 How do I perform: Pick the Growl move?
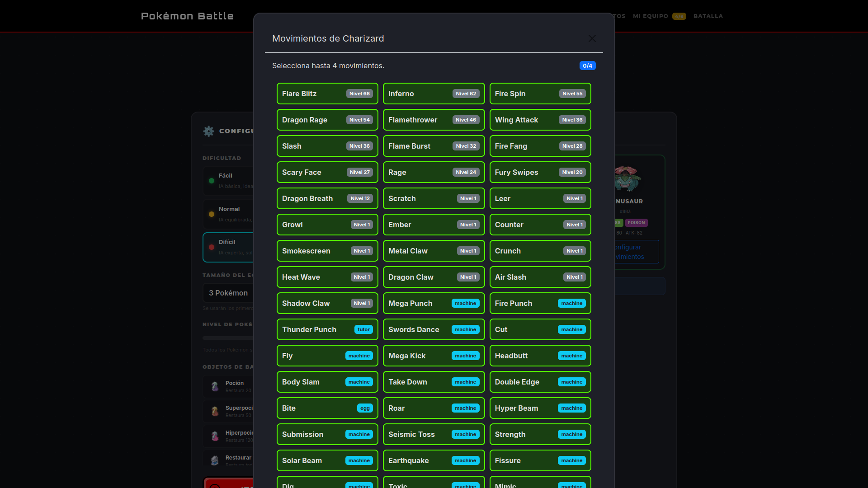click(327, 225)
